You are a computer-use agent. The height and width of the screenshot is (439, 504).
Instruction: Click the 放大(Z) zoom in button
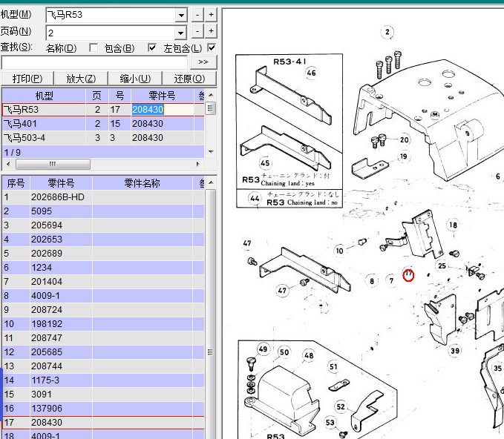(x=81, y=79)
